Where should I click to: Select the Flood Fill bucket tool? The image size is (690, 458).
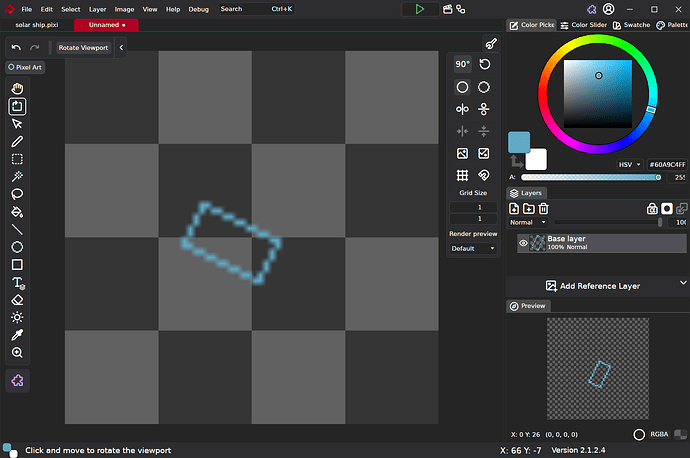click(17, 212)
